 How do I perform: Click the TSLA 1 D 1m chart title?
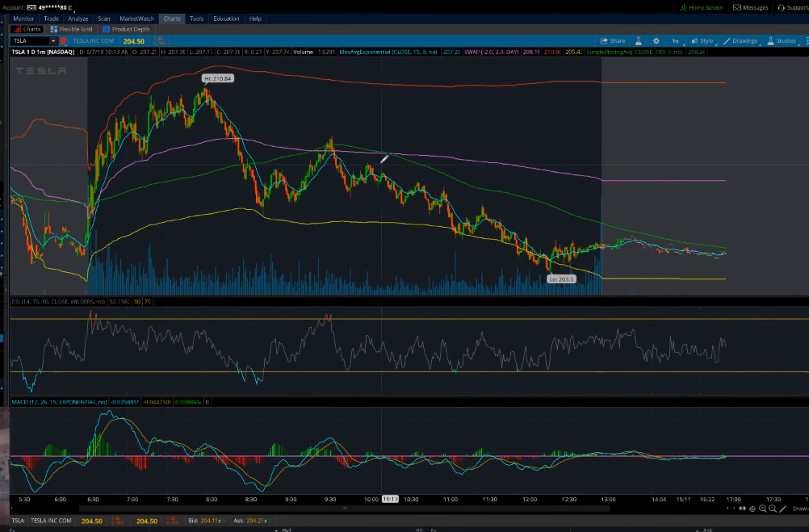(44, 52)
